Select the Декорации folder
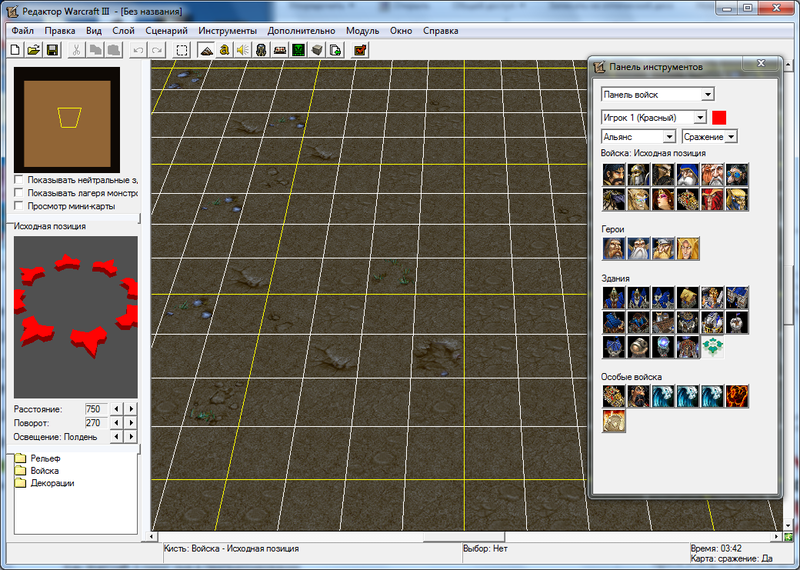This screenshot has height=570, width=800. tap(44, 483)
